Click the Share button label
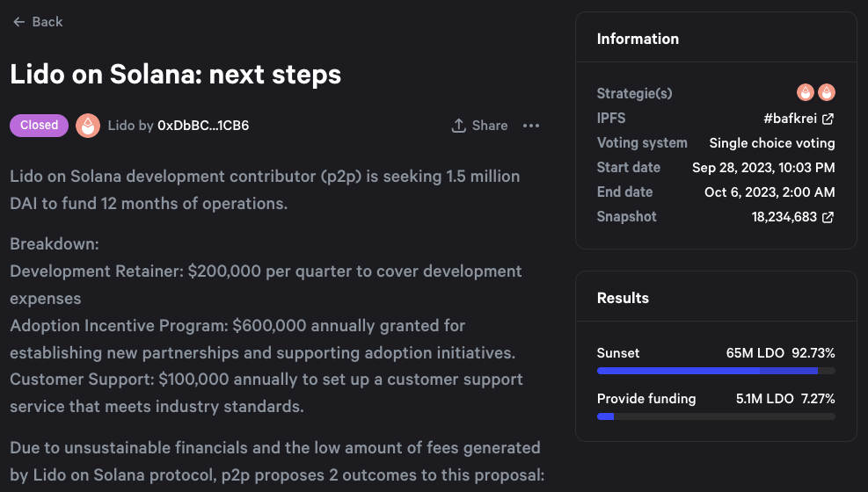 (490, 126)
